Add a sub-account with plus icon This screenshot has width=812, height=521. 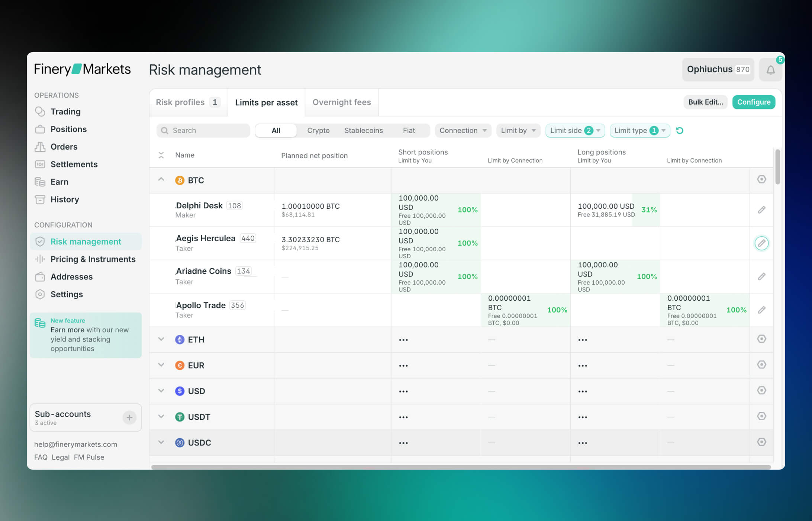tap(129, 418)
